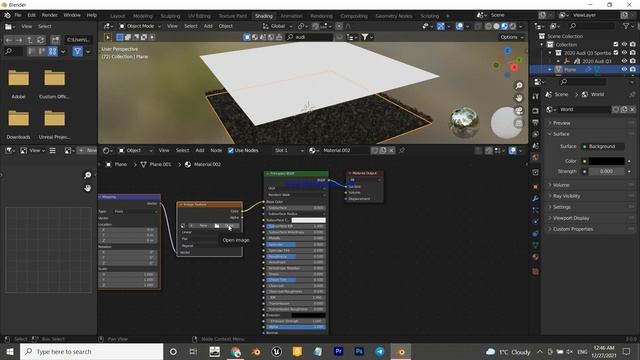Open the Add menu in 3D viewport
Viewport: 640px width, 360px height.
pos(208,26)
